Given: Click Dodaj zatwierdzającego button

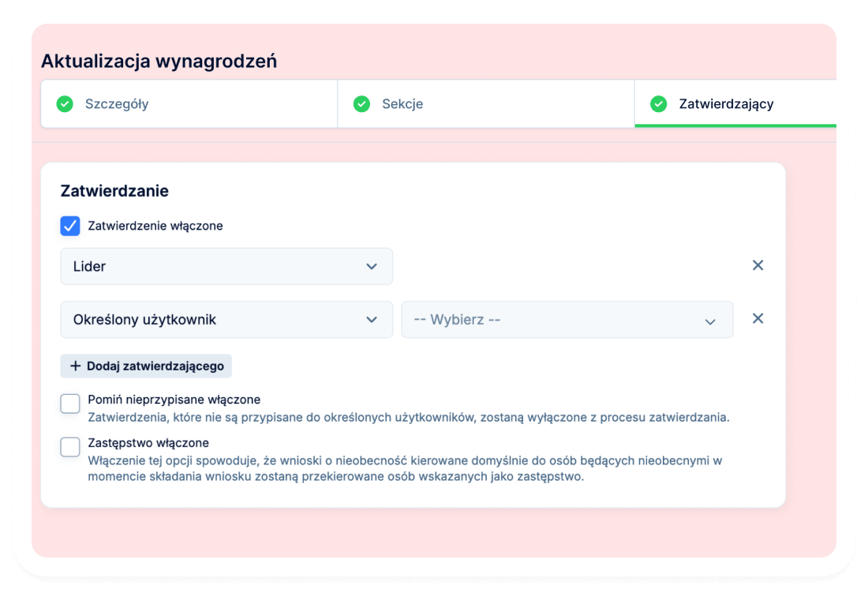Looking at the screenshot, I should tap(146, 366).
